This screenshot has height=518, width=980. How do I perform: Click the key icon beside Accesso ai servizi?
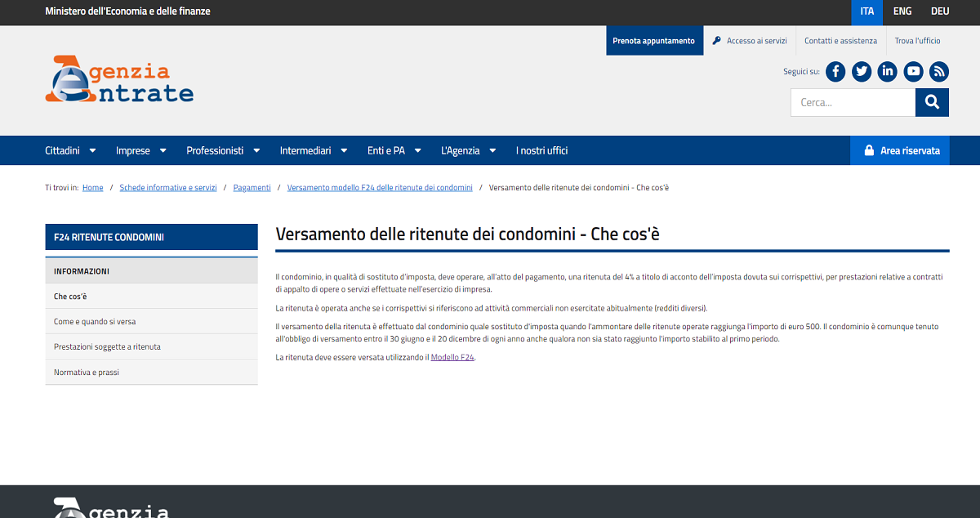[x=716, y=41]
